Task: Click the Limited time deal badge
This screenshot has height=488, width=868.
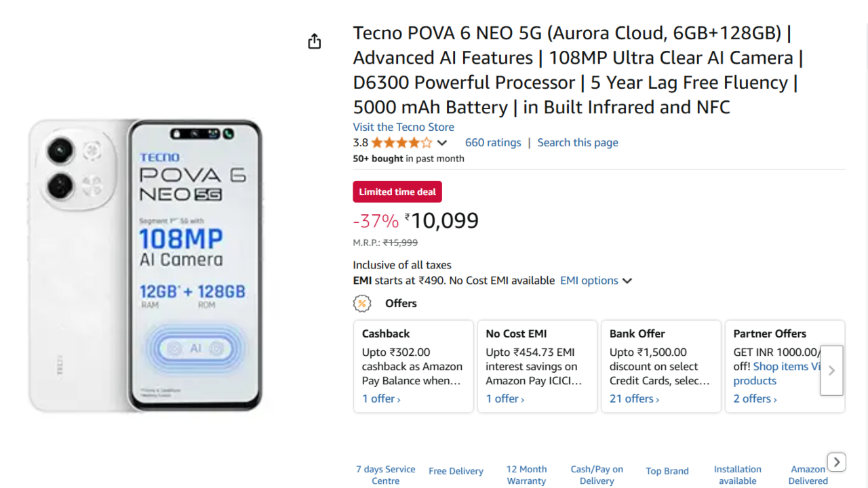Action: (x=397, y=192)
